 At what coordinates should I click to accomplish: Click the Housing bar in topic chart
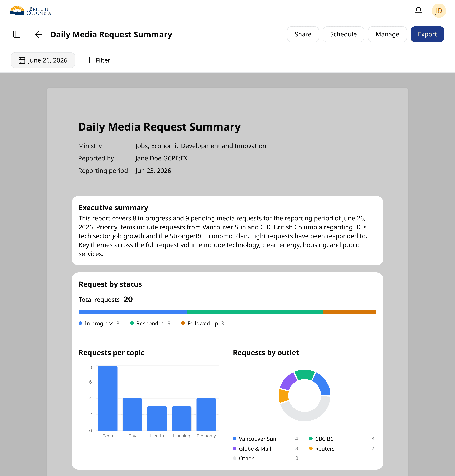[182, 419]
